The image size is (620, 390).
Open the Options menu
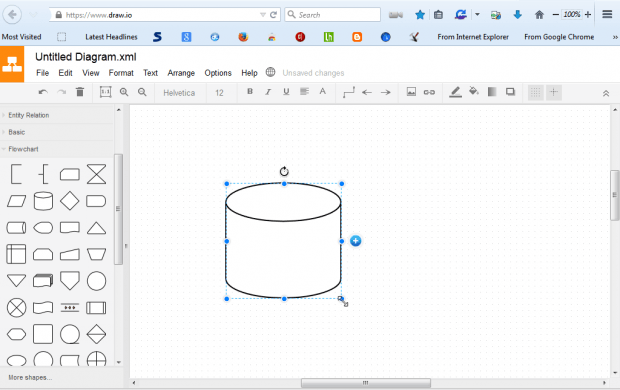coord(218,73)
